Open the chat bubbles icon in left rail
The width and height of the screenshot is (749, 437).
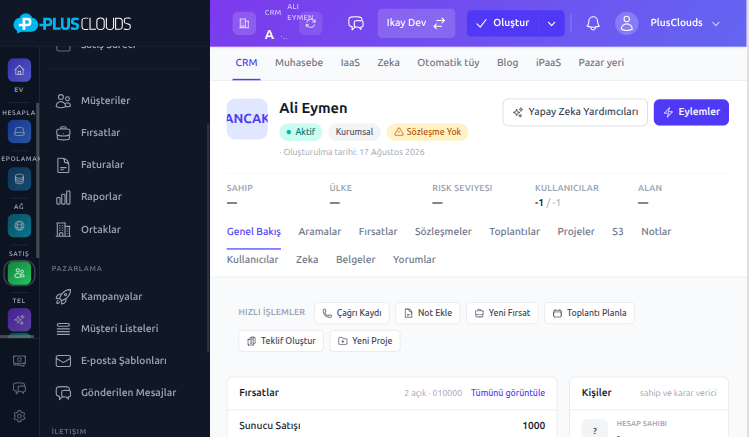pyautogui.click(x=19, y=388)
